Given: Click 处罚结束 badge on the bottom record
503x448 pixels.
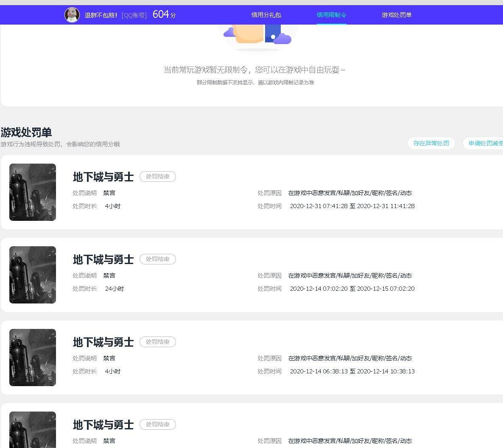Looking at the screenshot, I should click(x=157, y=425).
